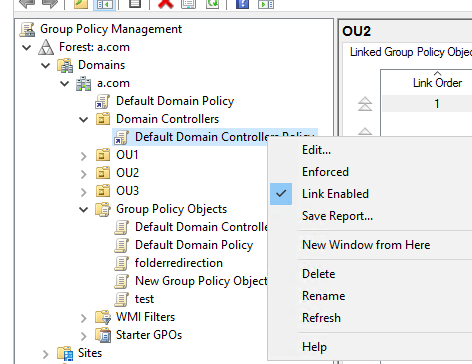Click the OU1 folder icon
Image resolution: width=472 pixels, height=364 pixels.
pyautogui.click(x=103, y=155)
